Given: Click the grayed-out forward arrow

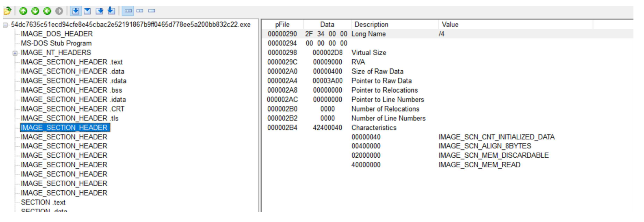Looking at the screenshot, I should coord(59,11).
